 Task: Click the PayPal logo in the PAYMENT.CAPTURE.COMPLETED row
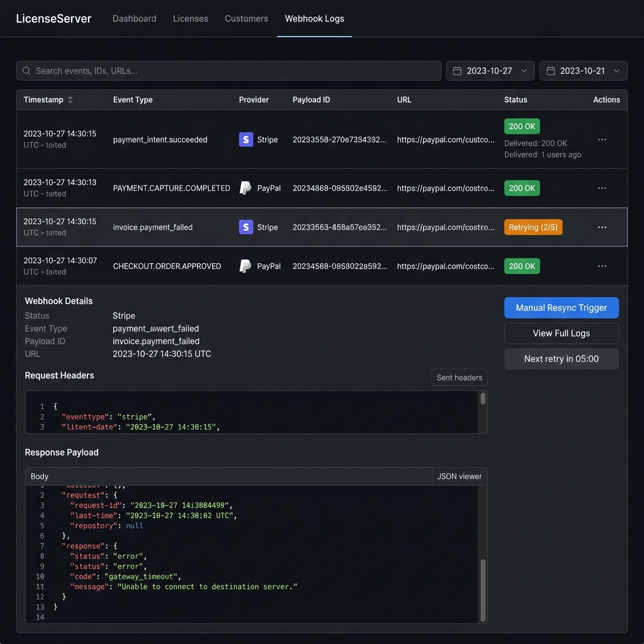(x=246, y=188)
